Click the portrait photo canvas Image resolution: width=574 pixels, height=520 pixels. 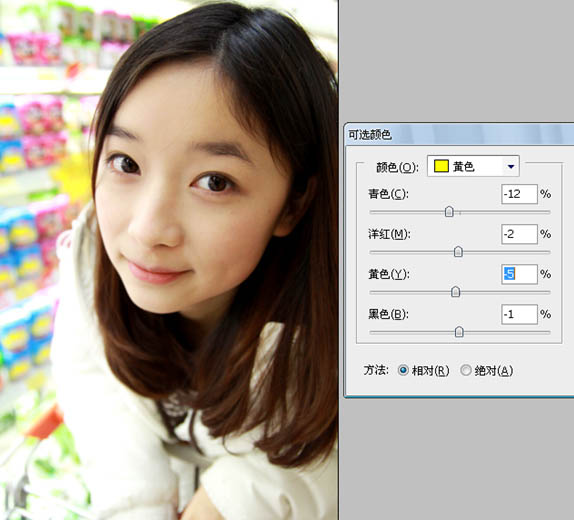[x=169, y=260]
